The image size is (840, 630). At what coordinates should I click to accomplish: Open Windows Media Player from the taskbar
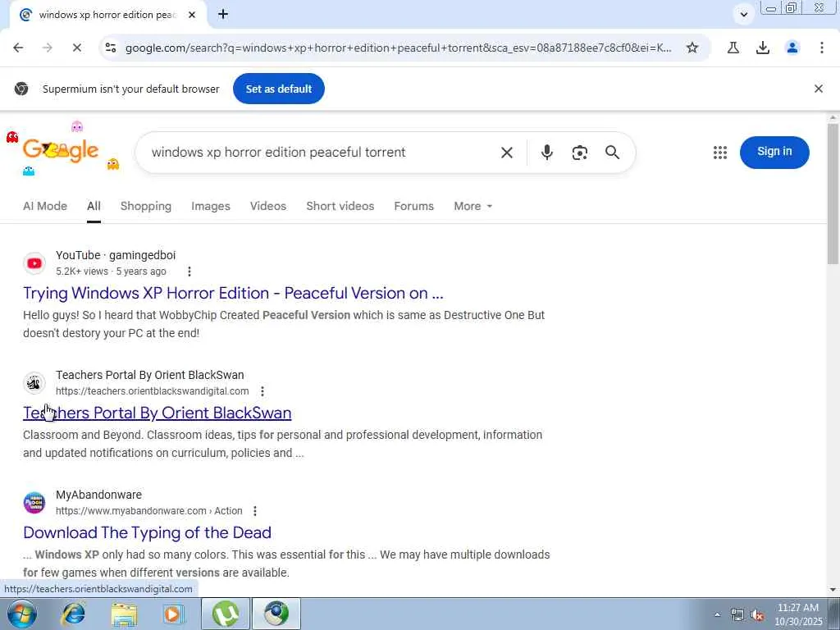[174, 614]
